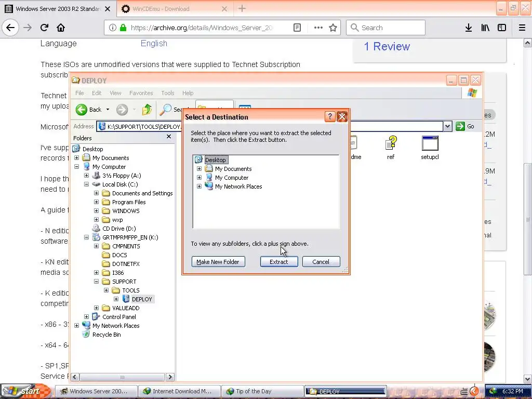Expand Program Files in Folders tree
The width and height of the screenshot is (532, 399).
[96, 202]
